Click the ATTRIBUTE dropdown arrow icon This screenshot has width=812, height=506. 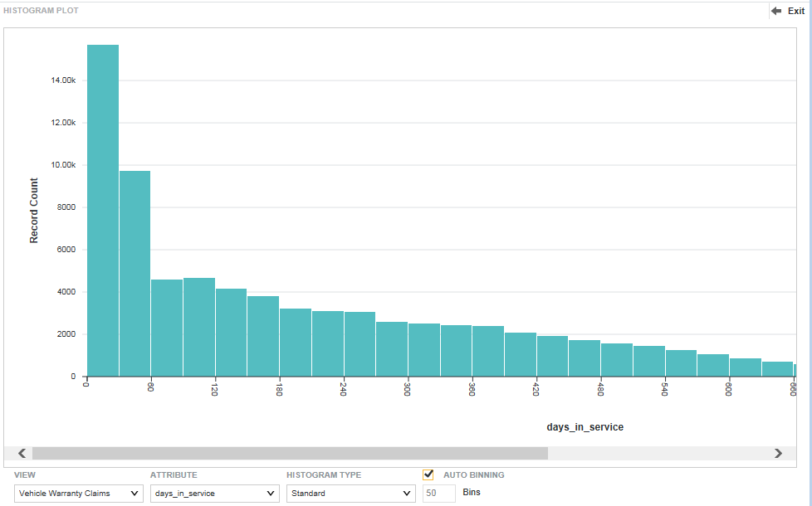point(271,493)
